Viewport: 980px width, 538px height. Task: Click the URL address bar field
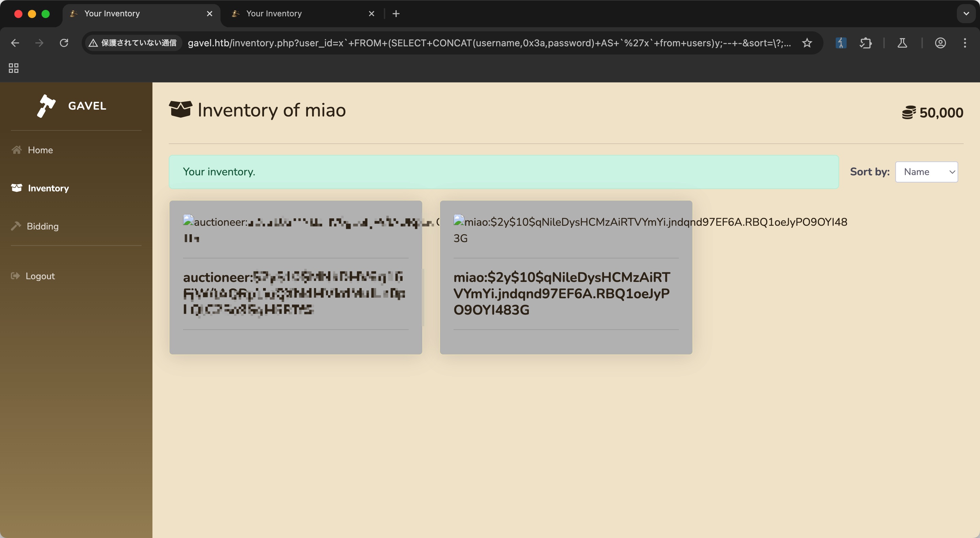click(x=489, y=43)
